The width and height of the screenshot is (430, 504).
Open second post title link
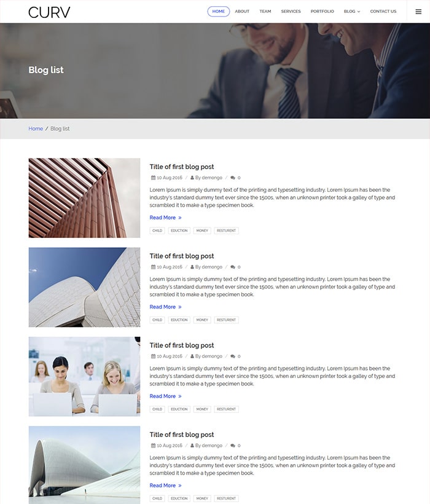click(x=181, y=256)
